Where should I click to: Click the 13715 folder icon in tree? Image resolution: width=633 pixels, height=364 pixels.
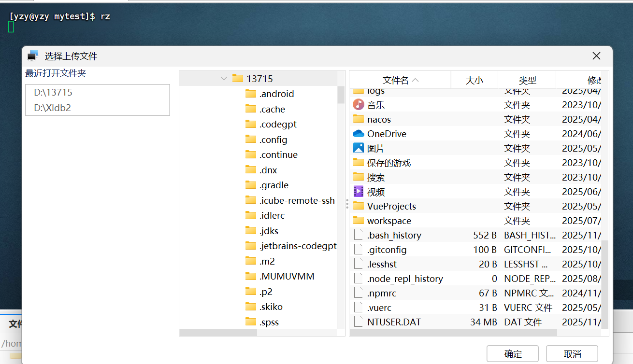pyautogui.click(x=237, y=78)
